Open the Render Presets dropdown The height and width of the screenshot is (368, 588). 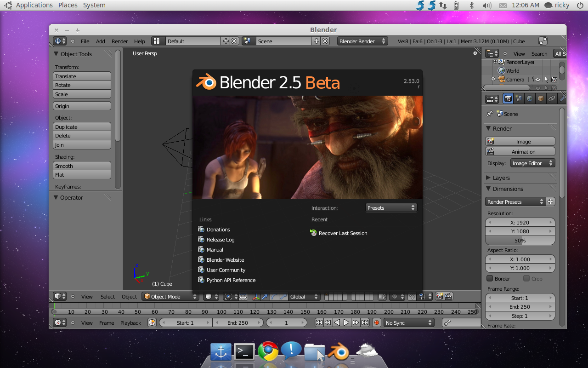pyautogui.click(x=515, y=201)
